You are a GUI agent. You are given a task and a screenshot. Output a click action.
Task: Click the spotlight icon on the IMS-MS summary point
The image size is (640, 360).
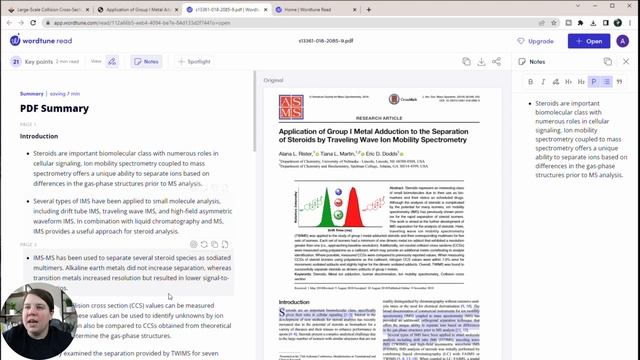click(x=193, y=244)
